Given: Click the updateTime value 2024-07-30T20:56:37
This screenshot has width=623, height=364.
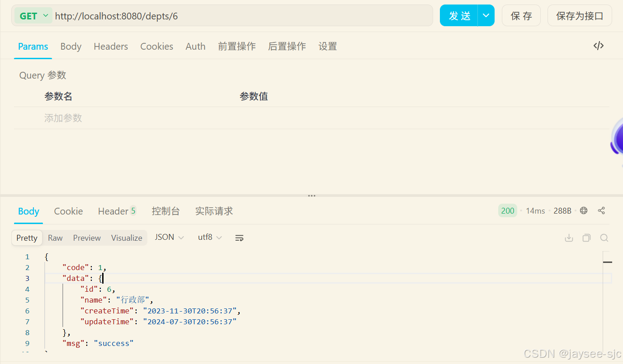Looking at the screenshot, I should pos(190,322).
